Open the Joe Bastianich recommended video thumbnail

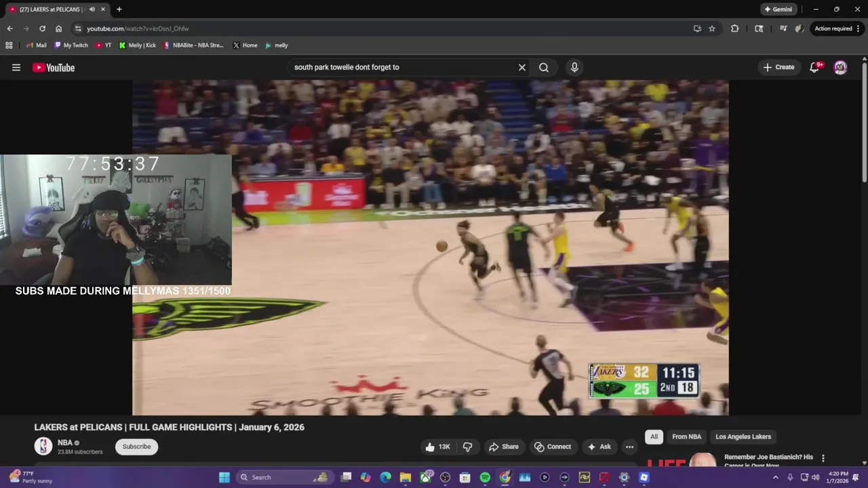[x=682, y=460]
